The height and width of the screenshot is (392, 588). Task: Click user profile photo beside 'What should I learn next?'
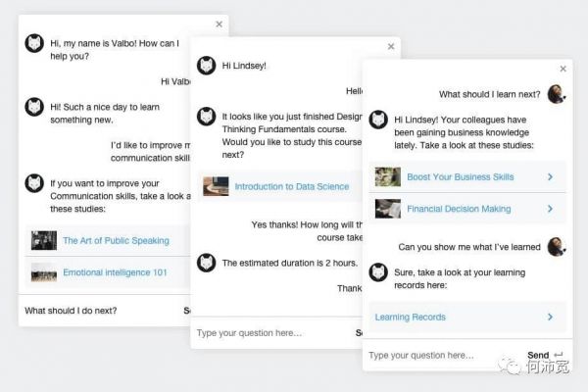click(556, 94)
